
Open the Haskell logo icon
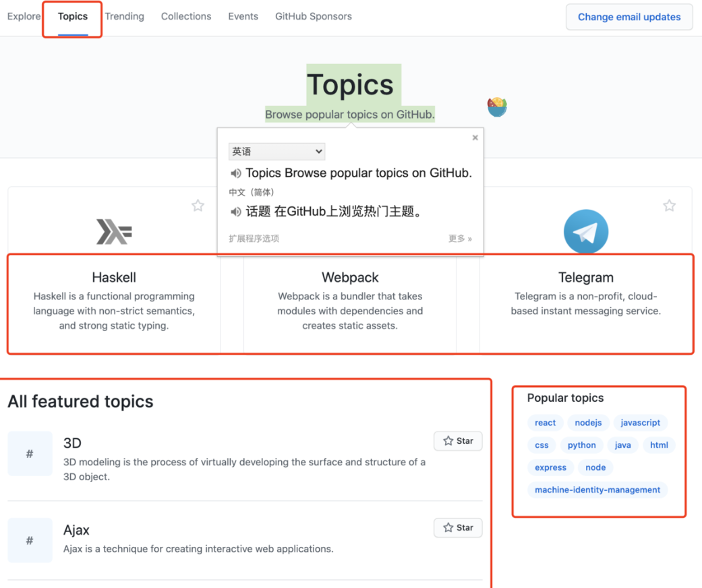(x=114, y=231)
